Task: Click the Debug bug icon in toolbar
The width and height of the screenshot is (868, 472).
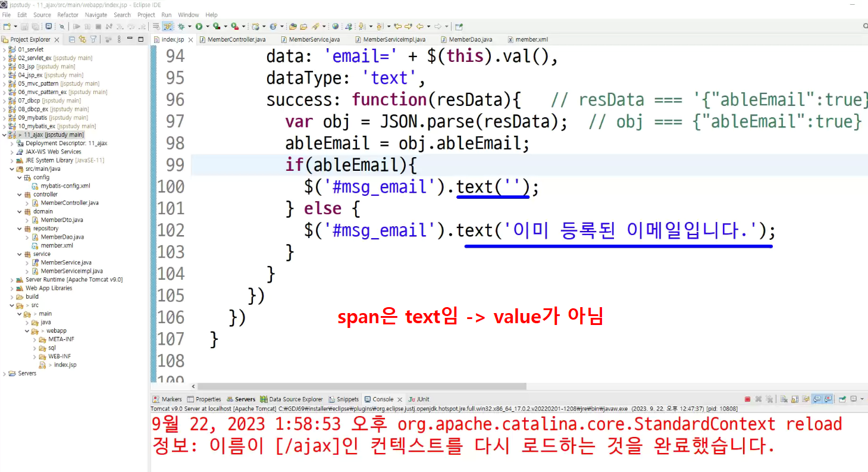Action: point(181,26)
